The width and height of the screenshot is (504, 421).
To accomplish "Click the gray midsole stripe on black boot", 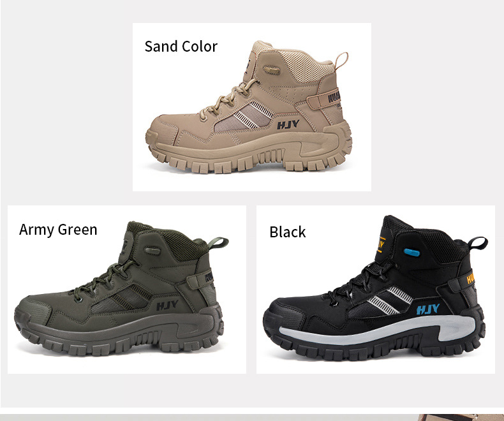I will (x=376, y=330).
